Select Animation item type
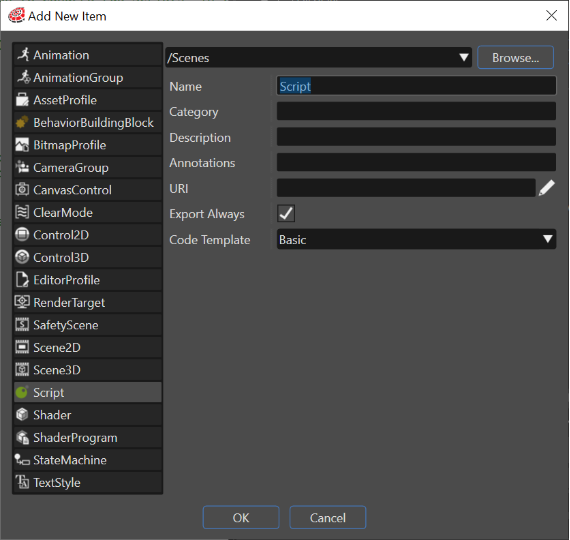 coord(88,55)
